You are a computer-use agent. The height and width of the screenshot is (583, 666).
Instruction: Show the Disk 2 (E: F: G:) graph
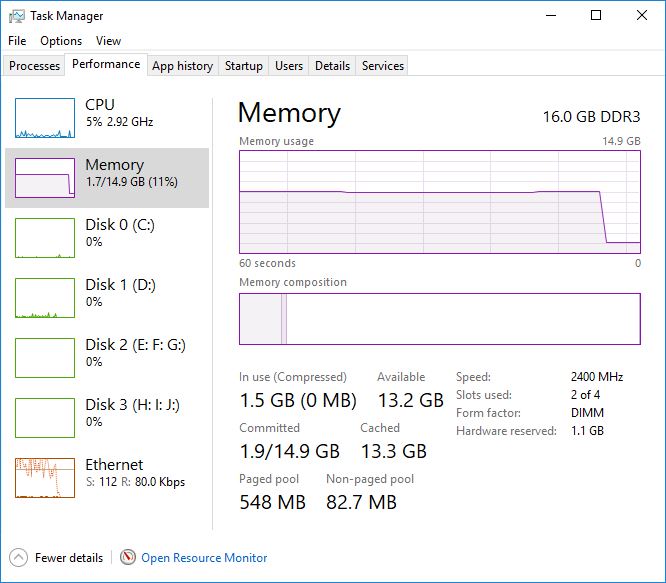[x=45, y=358]
